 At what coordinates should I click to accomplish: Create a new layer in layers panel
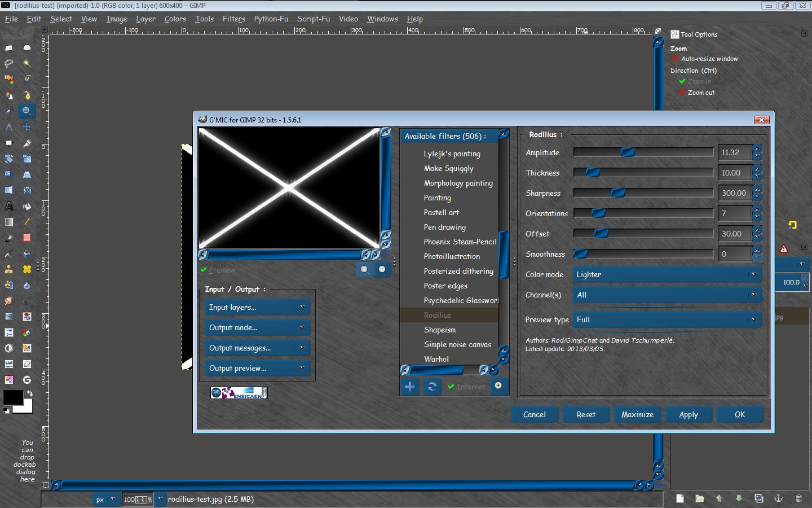click(x=680, y=498)
